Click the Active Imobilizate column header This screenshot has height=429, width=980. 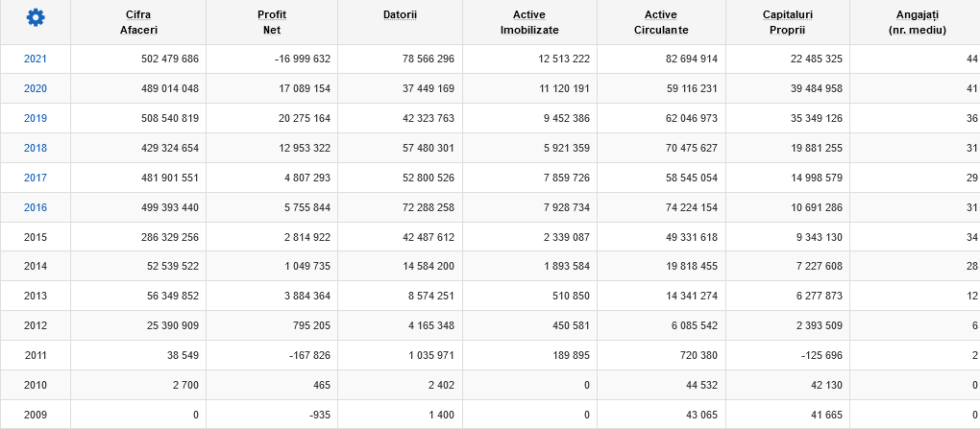[x=529, y=22]
